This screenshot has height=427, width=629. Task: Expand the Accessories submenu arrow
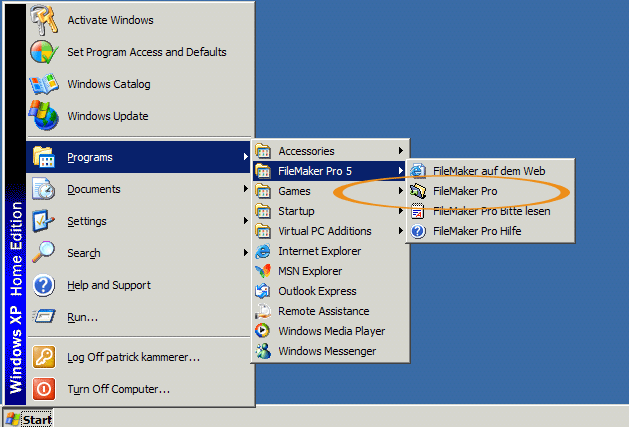tap(400, 151)
